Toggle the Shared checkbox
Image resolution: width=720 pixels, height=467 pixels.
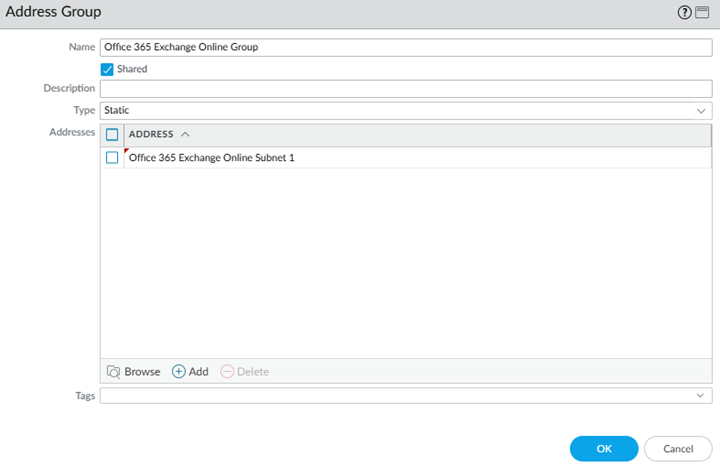tap(108, 69)
